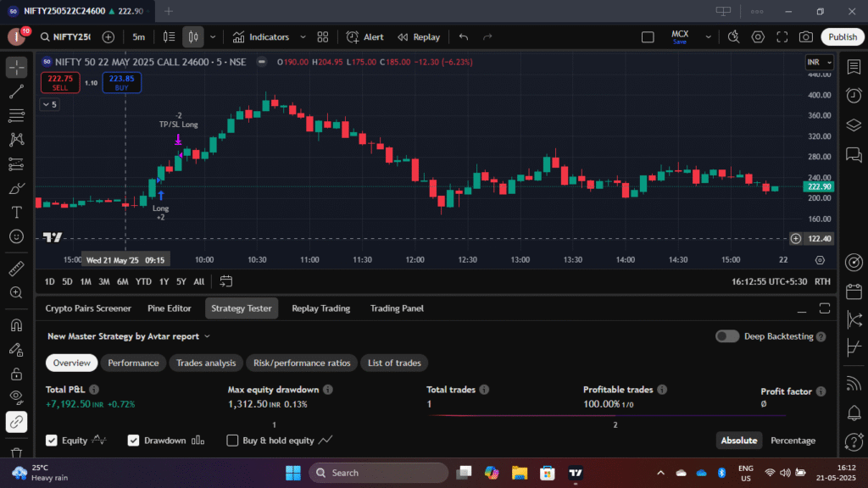Add a symbol to compare

[108, 37]
